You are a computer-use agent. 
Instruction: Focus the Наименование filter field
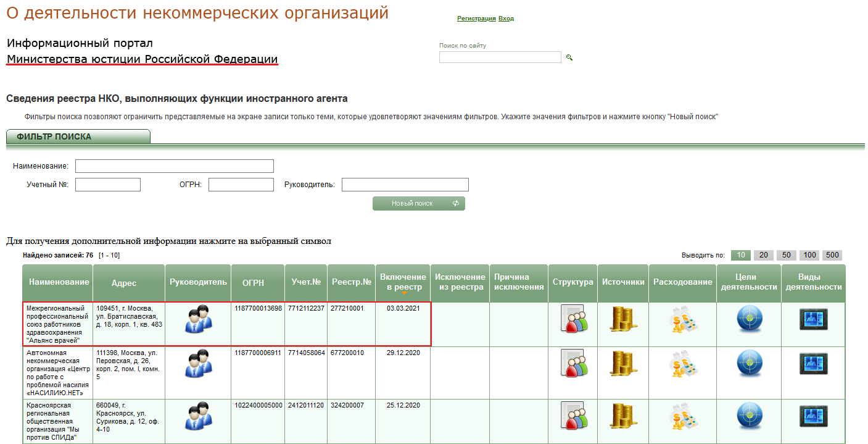pos(175,166)
